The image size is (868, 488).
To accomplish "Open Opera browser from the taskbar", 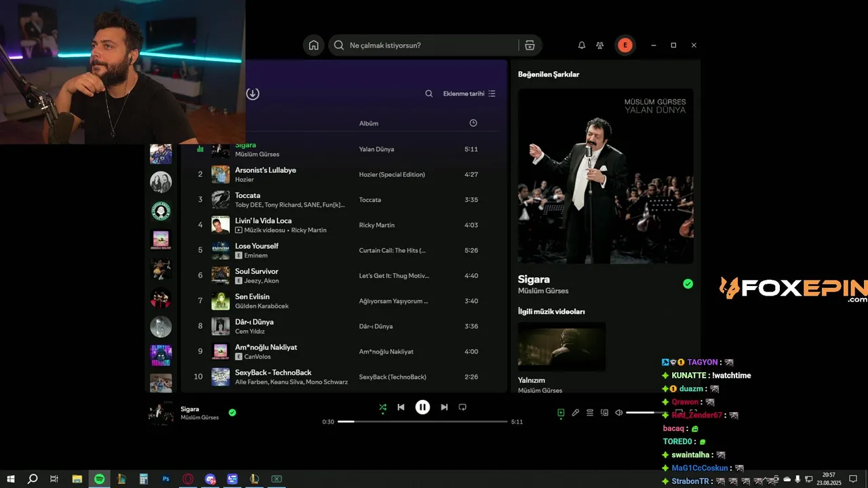I will click(188, 479).
